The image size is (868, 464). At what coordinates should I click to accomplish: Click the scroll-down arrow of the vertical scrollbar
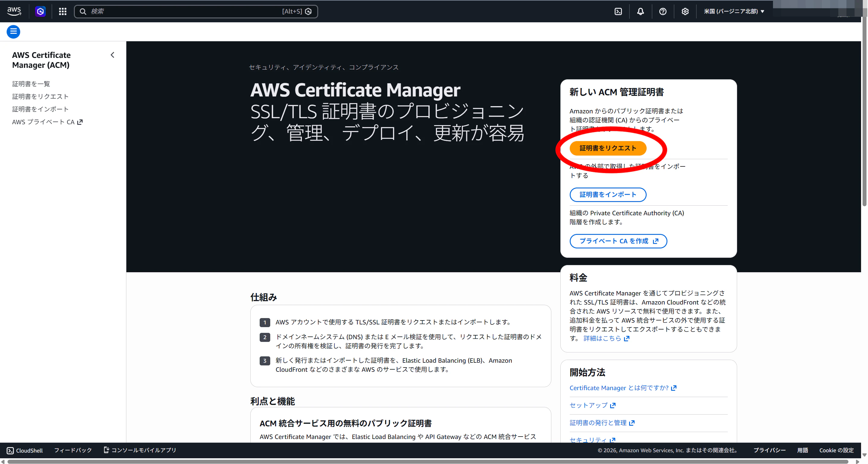click(864, 455)
